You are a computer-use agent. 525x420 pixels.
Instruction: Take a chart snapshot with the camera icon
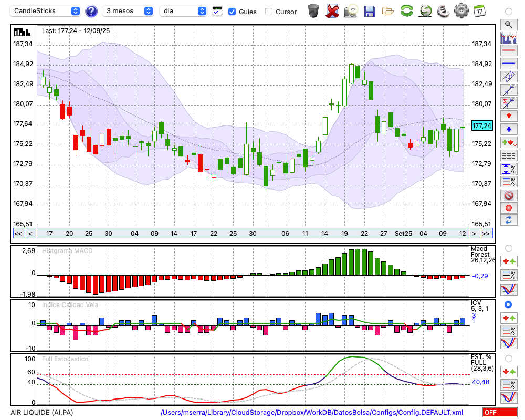(351, 11)
